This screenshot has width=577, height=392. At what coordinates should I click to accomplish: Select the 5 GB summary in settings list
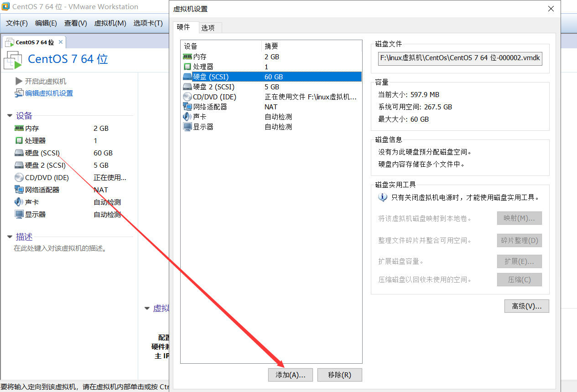272,87
